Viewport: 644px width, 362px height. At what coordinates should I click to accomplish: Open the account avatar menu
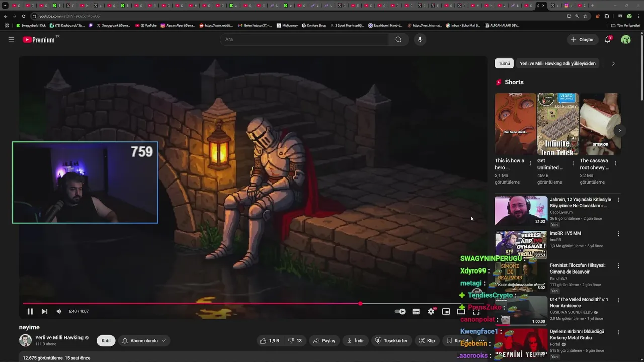626,39
